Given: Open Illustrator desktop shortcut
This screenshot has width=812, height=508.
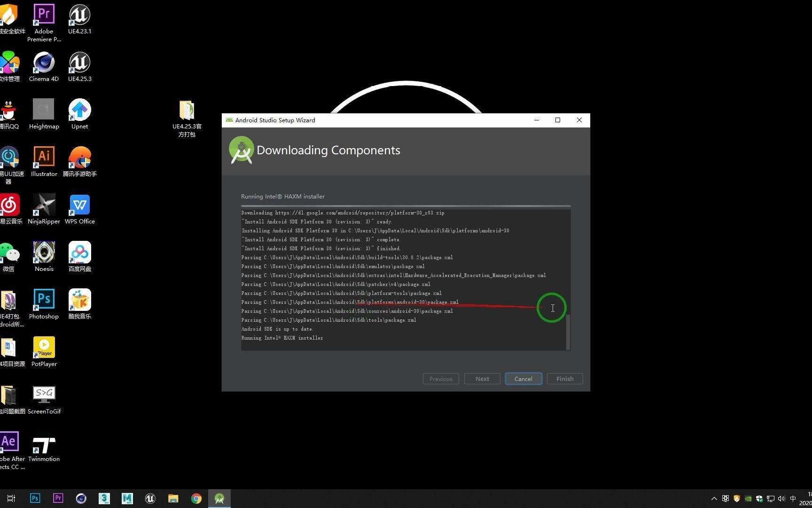Looking at the screenshot, I should coord(44,161).
